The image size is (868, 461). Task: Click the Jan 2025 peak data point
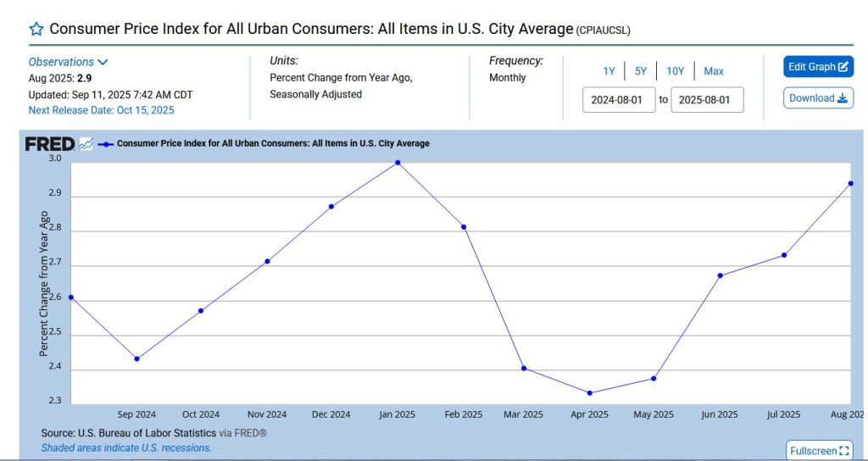tap(398, 162)
